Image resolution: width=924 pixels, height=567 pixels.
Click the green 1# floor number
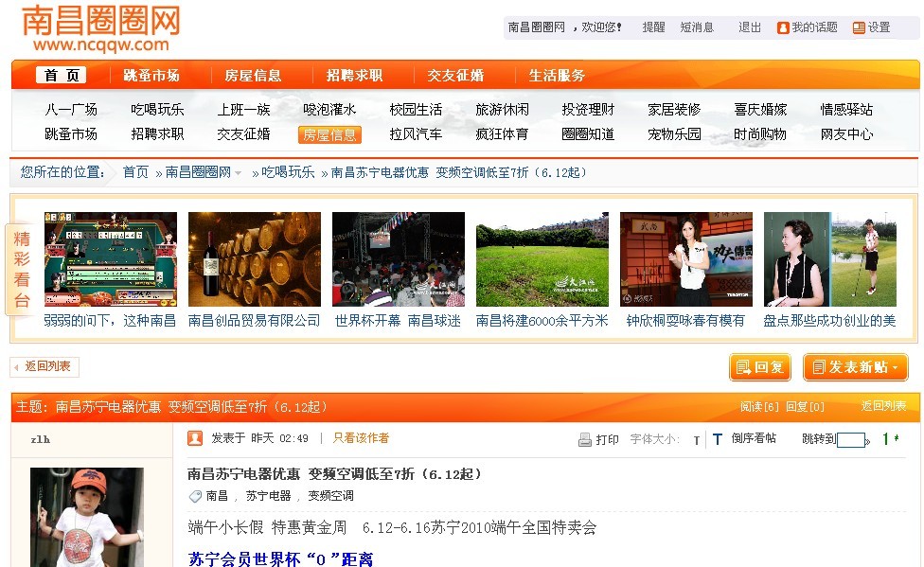[x=890, y=438]
